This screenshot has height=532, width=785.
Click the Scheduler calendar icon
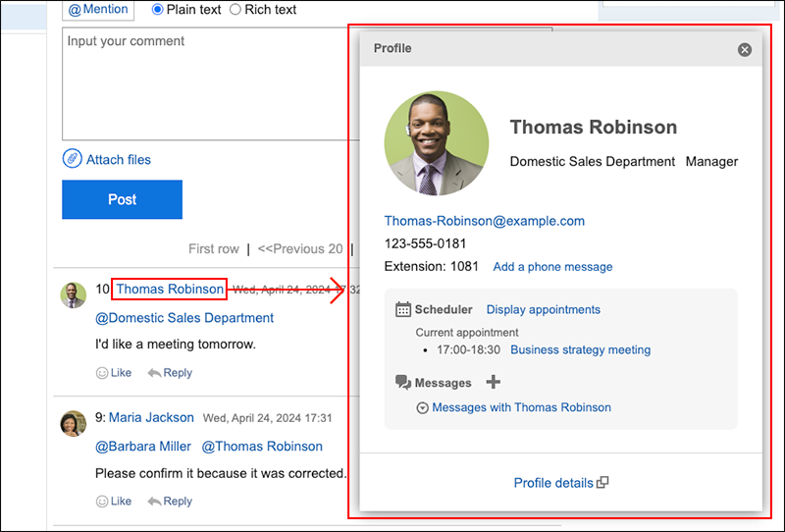point(403,309)
